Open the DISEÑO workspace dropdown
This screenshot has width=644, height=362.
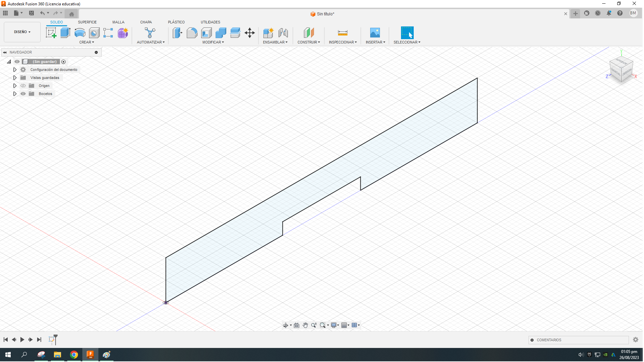22,32
